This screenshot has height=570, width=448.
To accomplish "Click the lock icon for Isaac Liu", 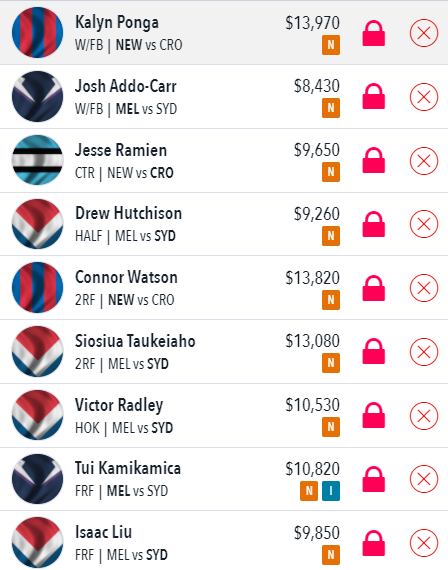I will [373, 543].
